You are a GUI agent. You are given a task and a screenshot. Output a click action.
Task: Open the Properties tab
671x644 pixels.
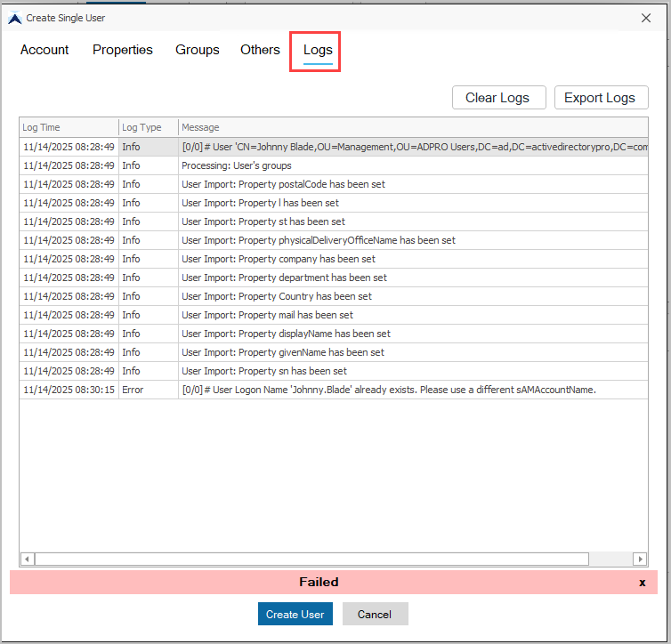pyautogui.click(x=123, y=50)
